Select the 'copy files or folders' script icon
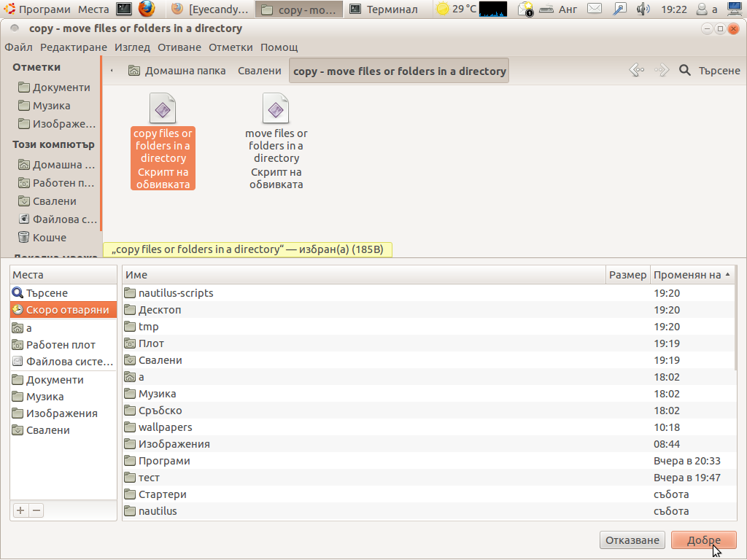Screen dimensions: 747x560 click(163, 108)
